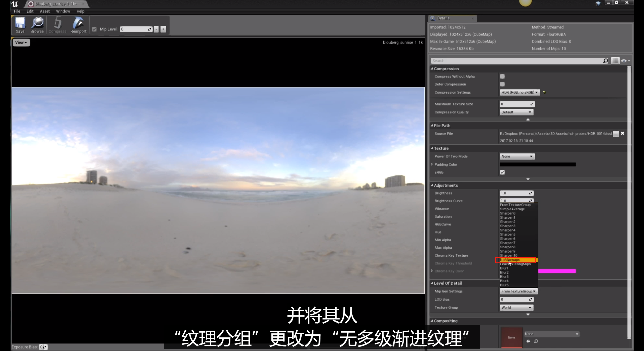Screen dimensions: 644x351
Task: Enable Compress Without Alpha checkbox
Action: (x=502, y=76)
